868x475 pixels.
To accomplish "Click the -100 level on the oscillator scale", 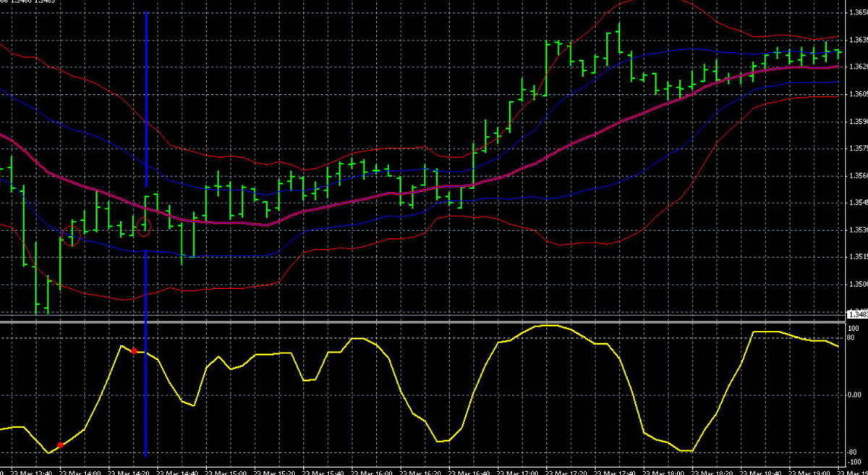I will (x=854, y=461).
